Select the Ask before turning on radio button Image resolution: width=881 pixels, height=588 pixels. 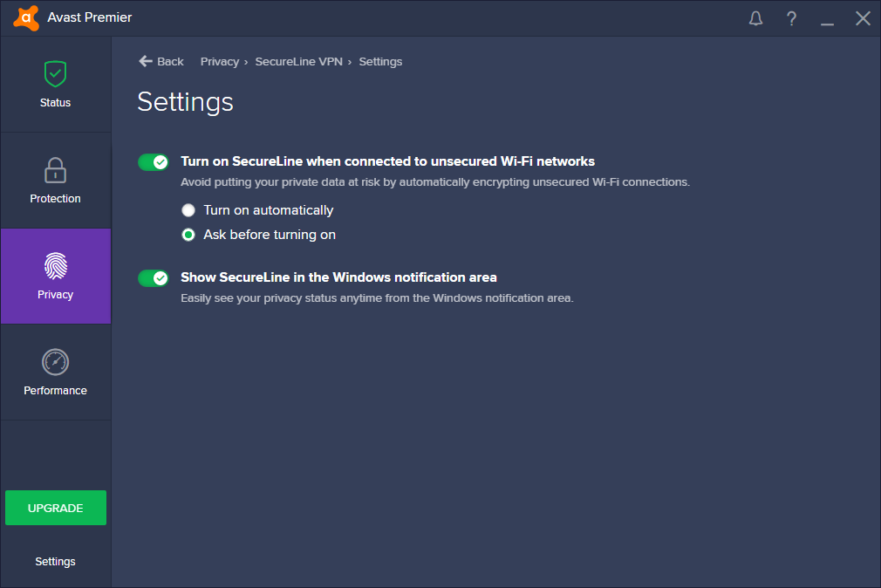[188, 235]
